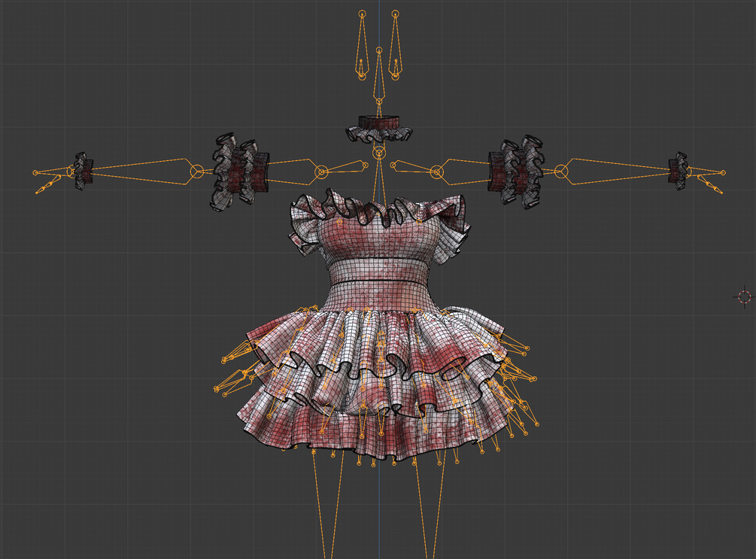Select the wrist cuff on viewer's left
Screen dimensions: 756x559
[83, 172]
